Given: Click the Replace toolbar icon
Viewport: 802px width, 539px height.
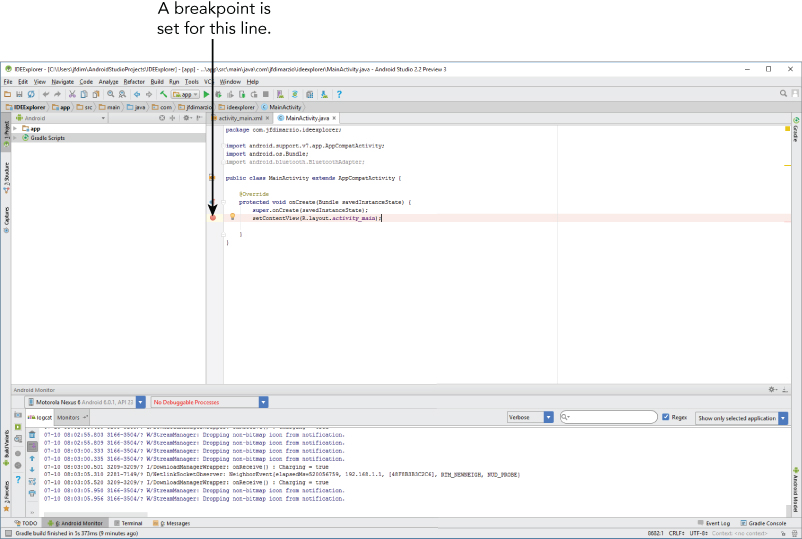Looking at the screenshot, I should [122, 94].
